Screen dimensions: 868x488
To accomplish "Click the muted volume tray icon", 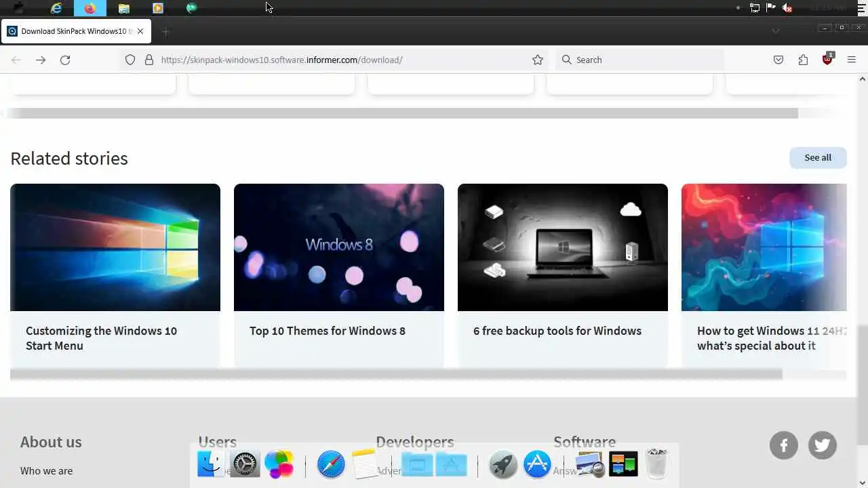I will [787, 8].
